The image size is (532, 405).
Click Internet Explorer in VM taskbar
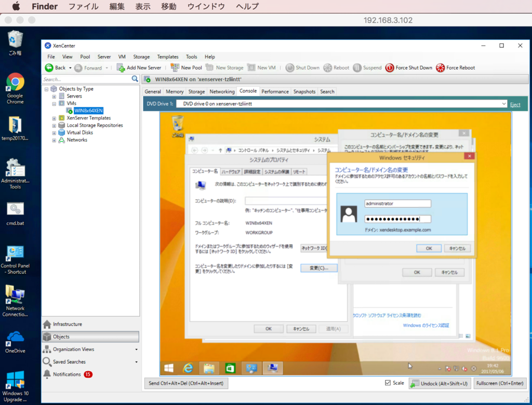click(188, 368)
